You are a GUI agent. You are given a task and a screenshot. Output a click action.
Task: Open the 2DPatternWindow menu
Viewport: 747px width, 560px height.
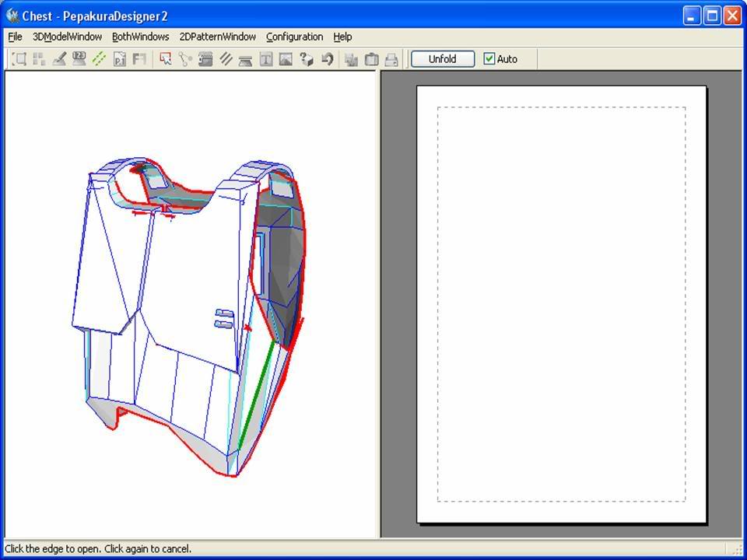[x=218, y=37]
